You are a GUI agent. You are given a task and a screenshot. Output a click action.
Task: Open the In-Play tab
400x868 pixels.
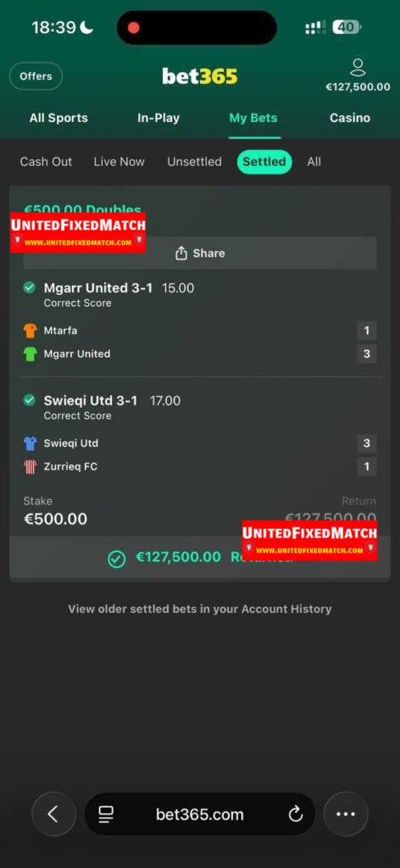158,118
